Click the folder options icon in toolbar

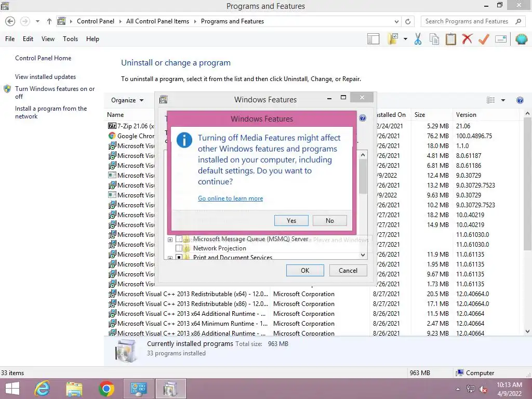click(393, 39)
